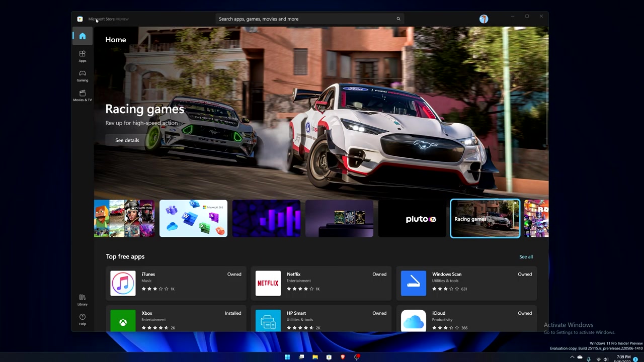Viewport: 644px width, 362px height.
Task: Click the Music category under iTunes
Action: coord(146,281)
